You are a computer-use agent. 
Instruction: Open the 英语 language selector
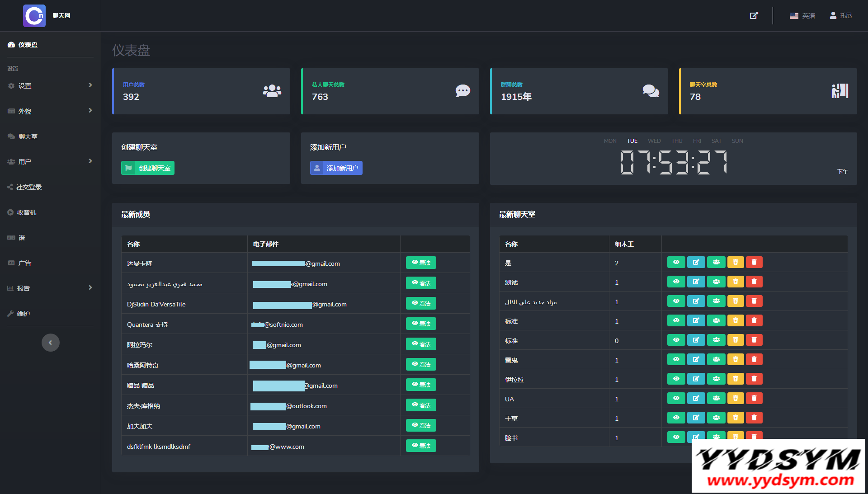[x=802, y=15]
